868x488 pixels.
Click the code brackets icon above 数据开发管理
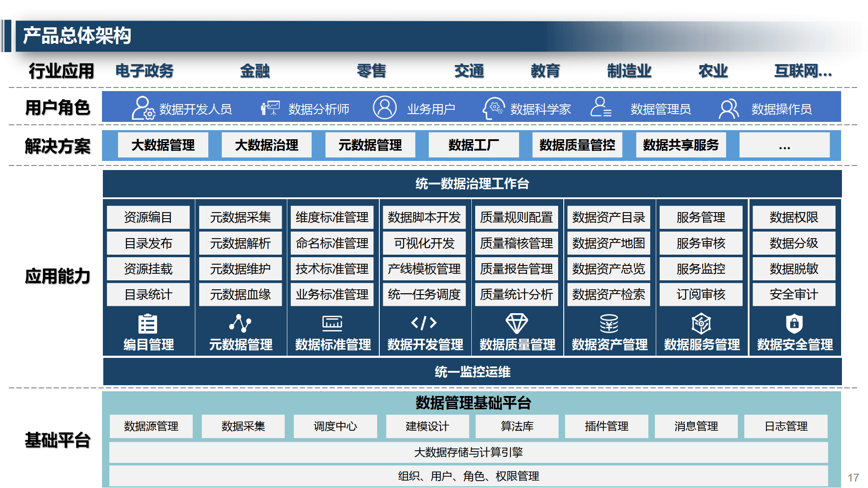[x=424, y=323]
